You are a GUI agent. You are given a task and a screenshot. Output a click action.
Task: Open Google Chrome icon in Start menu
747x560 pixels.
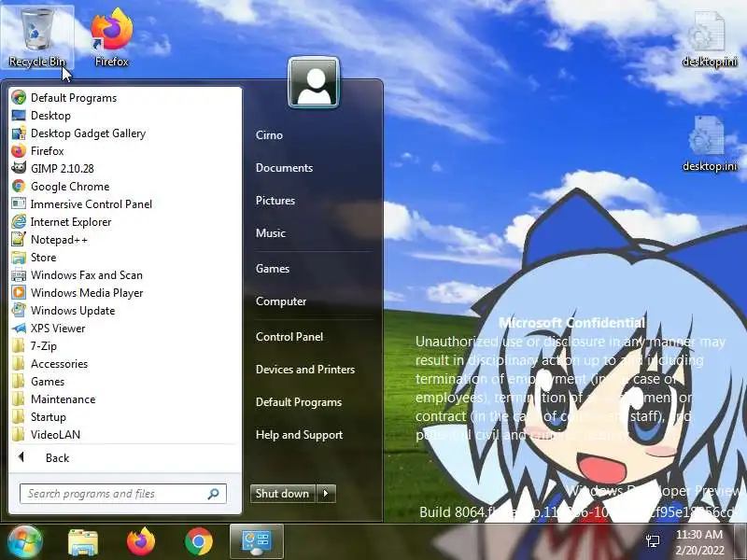tap(19, 186)
